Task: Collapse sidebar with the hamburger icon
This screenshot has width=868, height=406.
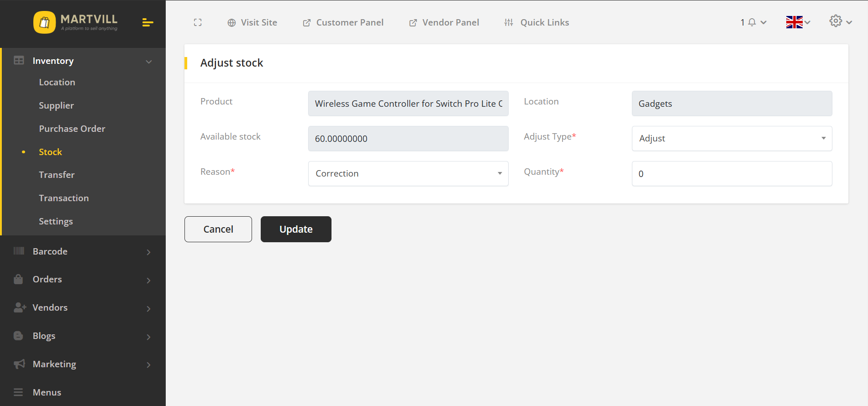Action: 147,22
